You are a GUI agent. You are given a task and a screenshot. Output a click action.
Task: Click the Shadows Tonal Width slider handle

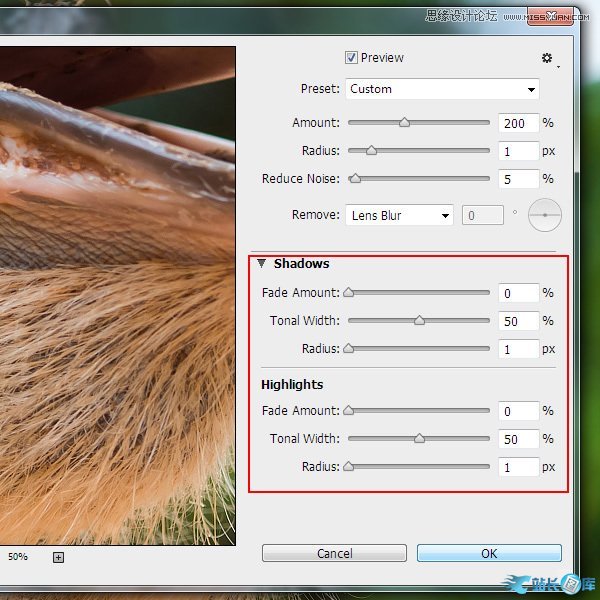click(x=419, y=321)
